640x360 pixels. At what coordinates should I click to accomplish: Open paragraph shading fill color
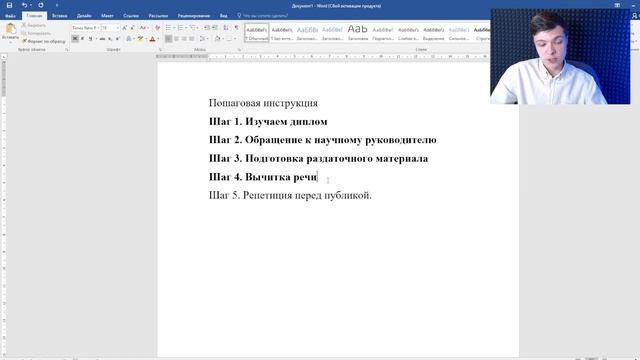coord(217,39)
